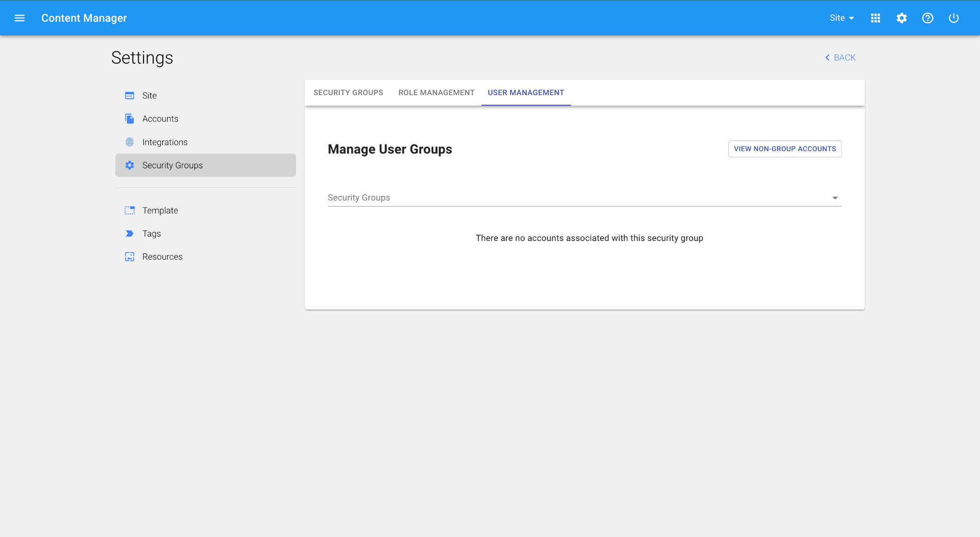Click the Site sidebar icon
This screenshot has width=980, height=537.
coord(130,96)
